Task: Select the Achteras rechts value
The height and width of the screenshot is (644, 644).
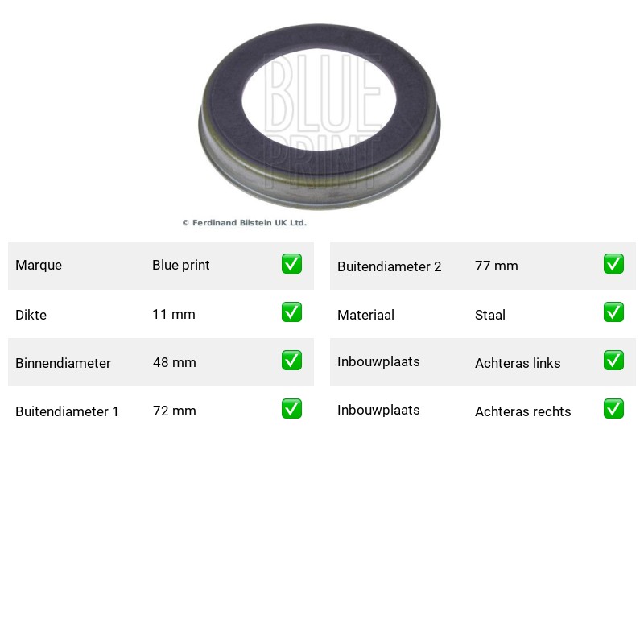Action: click(x=522, y=411)
